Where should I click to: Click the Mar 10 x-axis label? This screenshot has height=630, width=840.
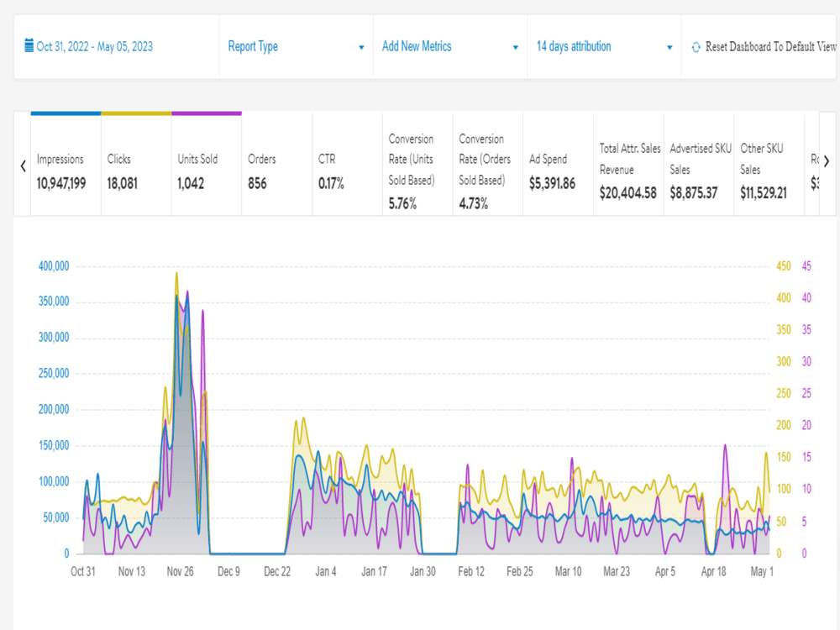pos(568,571)
